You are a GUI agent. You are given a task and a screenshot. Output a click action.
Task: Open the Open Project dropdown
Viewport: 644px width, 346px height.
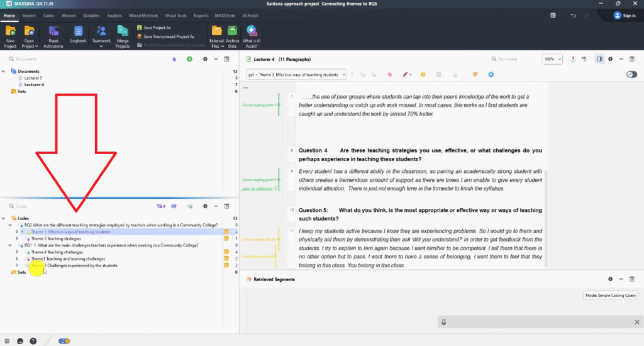(x=29, y=45)
